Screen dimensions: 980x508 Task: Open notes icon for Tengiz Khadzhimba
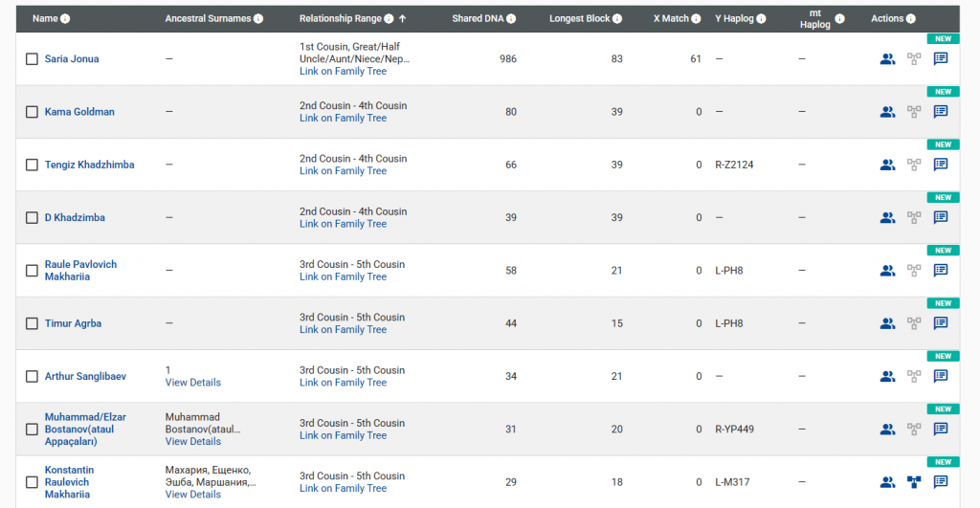[941, 165]
